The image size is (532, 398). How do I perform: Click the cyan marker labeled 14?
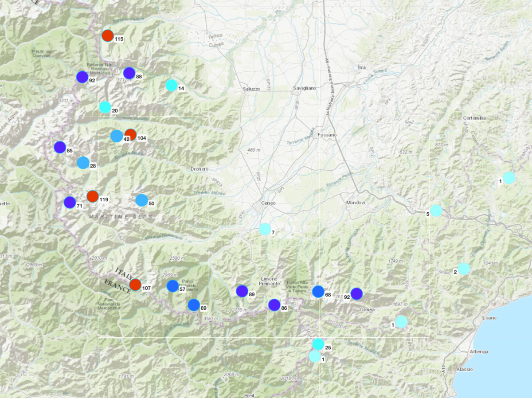(x=171, y=85)
